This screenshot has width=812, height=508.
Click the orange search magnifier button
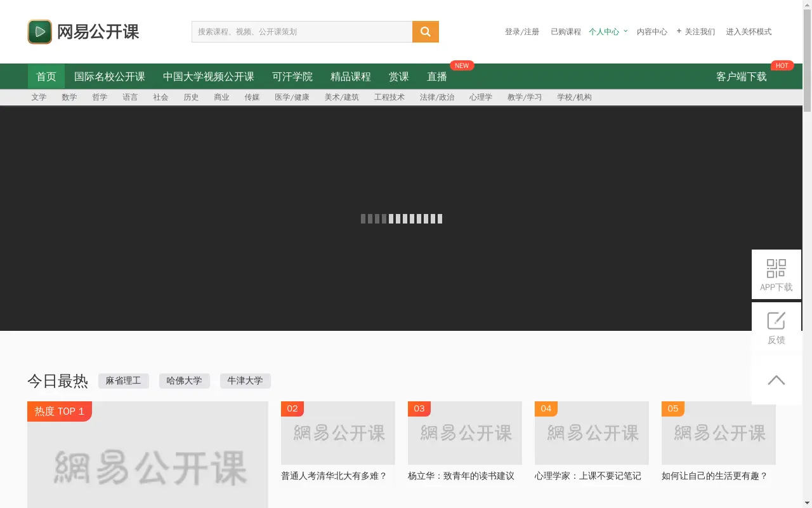click(426, 32)
